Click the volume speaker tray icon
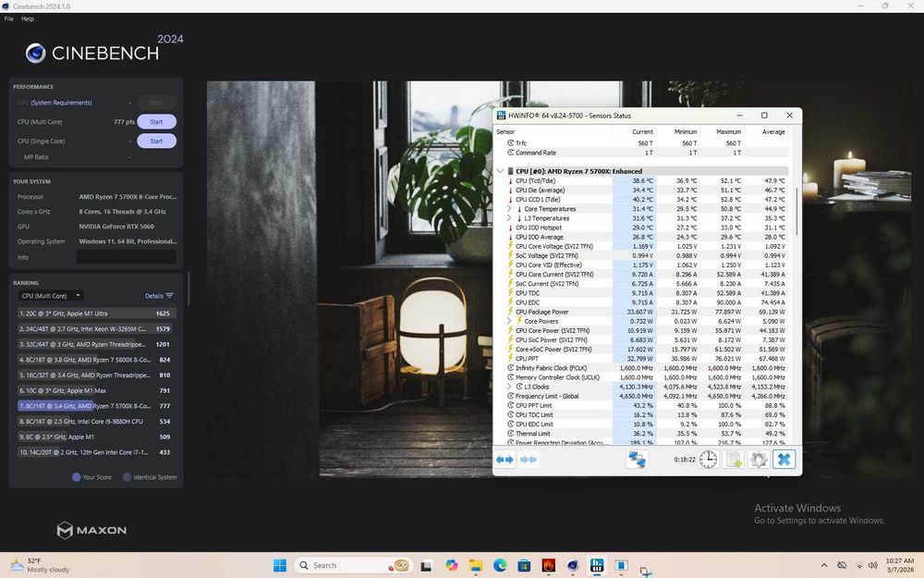The width and height of the screenshot is (924, 578). pos(873,566)
